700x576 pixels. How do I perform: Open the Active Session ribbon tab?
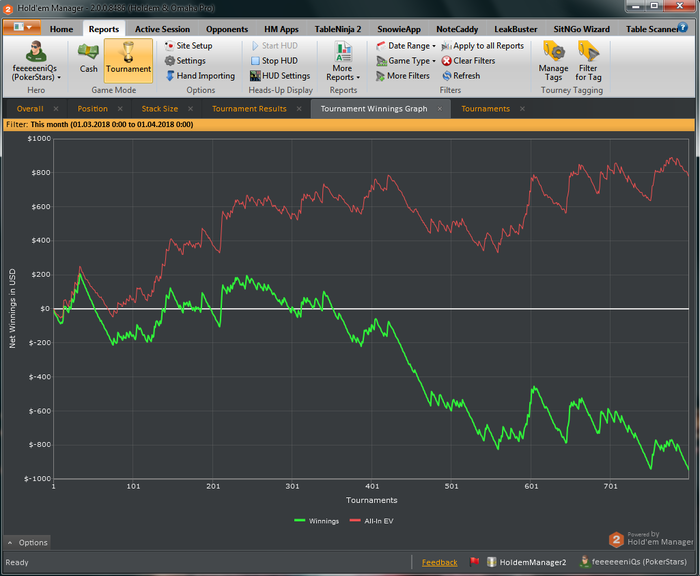point(162,29)
